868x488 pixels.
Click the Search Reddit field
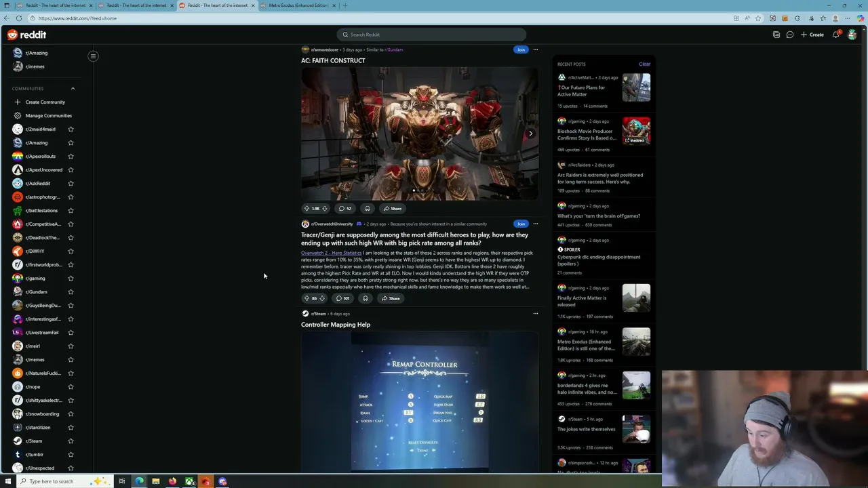[431, 35]
